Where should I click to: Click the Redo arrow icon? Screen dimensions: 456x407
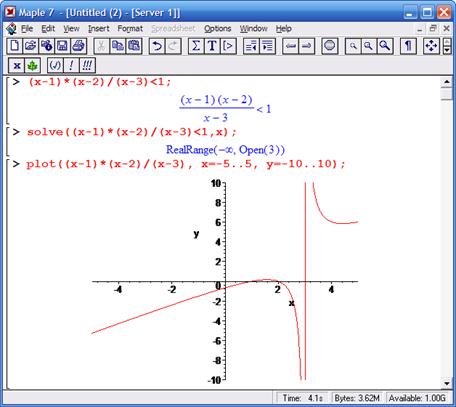173,46
